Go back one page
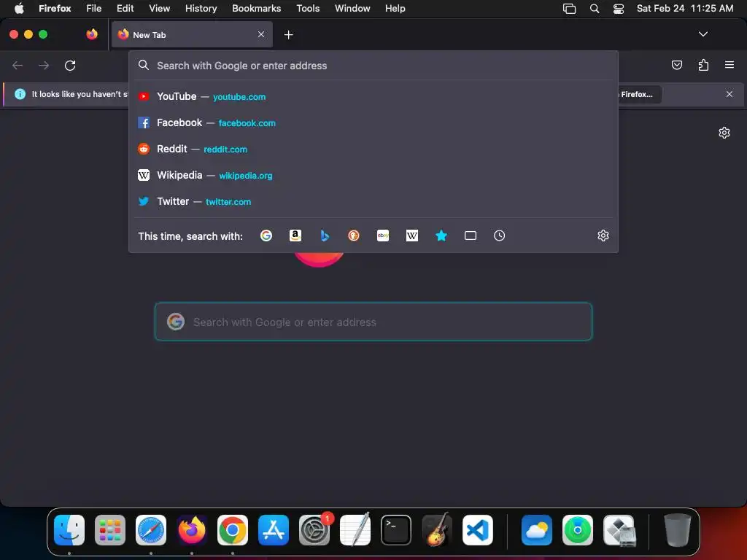747x560 pixels. coord(18,65)
